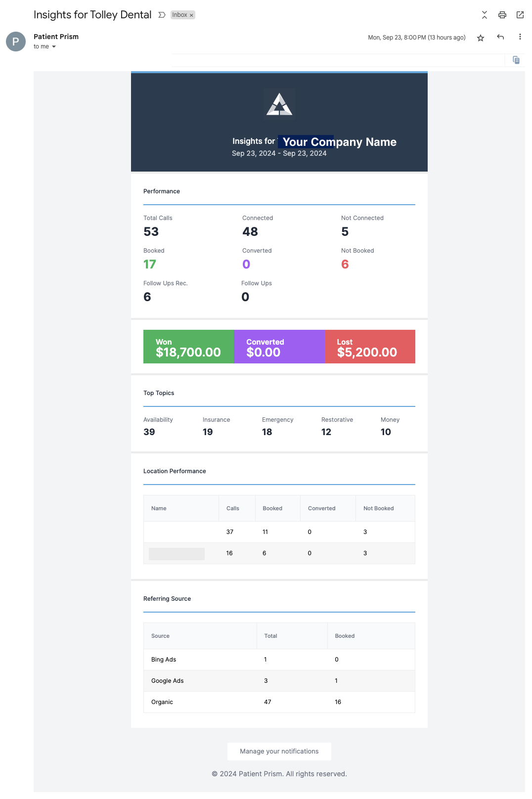Click the Won $18,700.00 green tile
Image resolution: width=532 pixels, height=799 pixels.
[188, 347]
